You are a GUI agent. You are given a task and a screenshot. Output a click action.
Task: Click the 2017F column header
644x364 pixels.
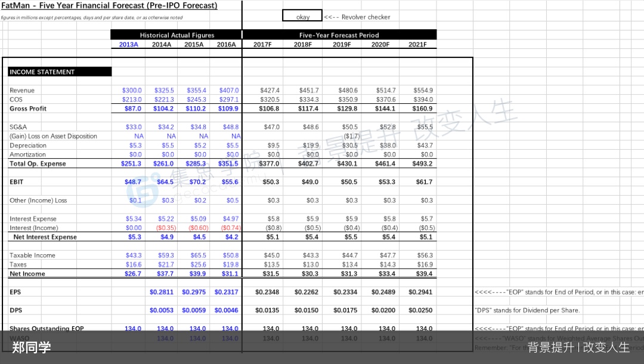point(262,44)
